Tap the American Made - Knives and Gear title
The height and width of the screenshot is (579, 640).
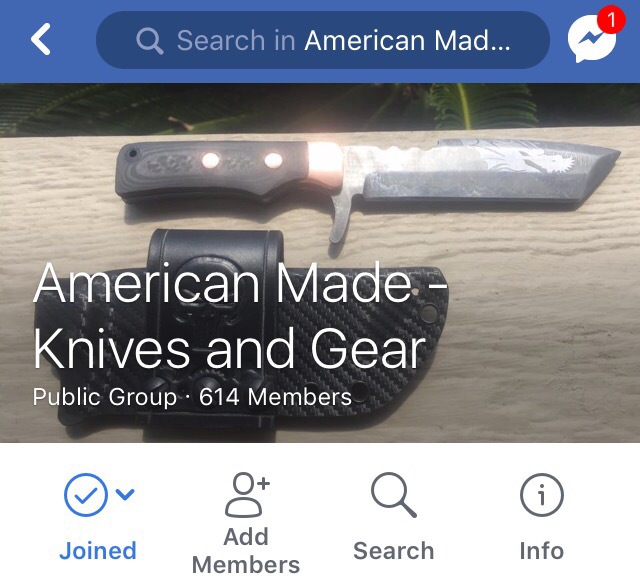tap(240, 315)
